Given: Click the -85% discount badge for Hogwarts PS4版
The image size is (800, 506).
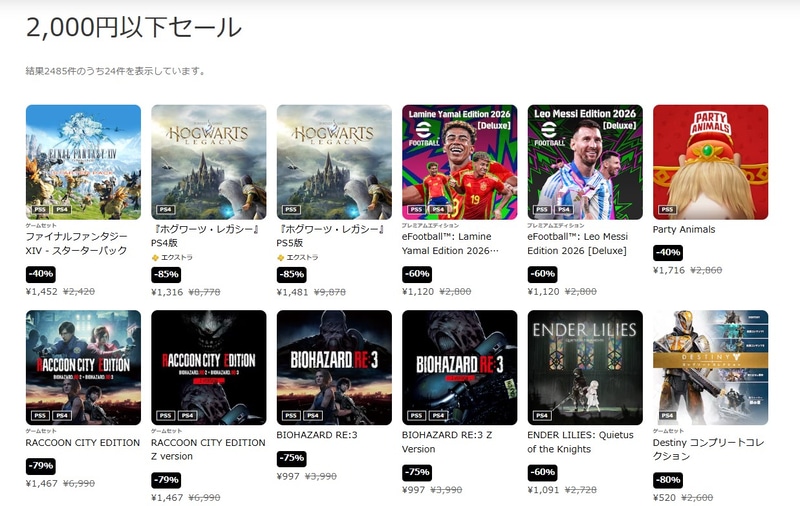Looking at the screenshot, I should click(x=166, y=274).
